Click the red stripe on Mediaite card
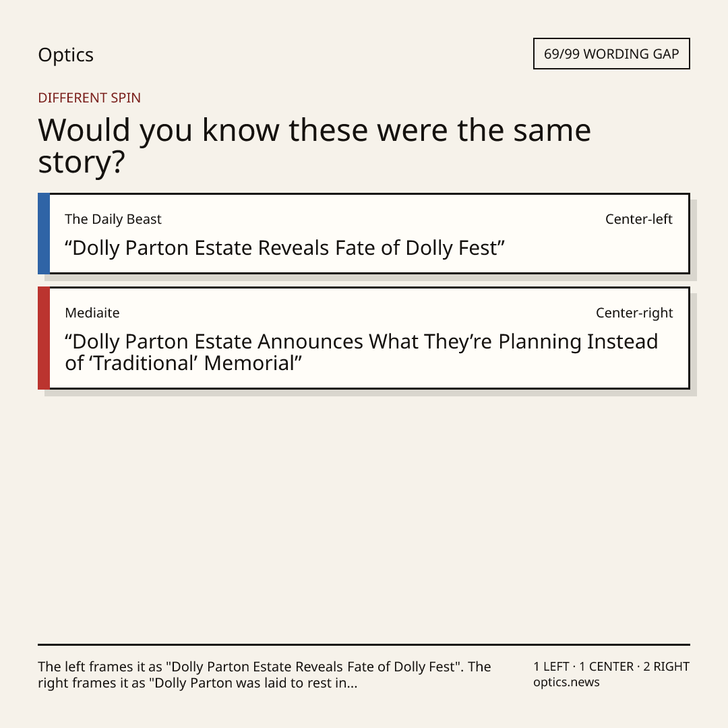The image size is (728, 728). coord(44,338)
